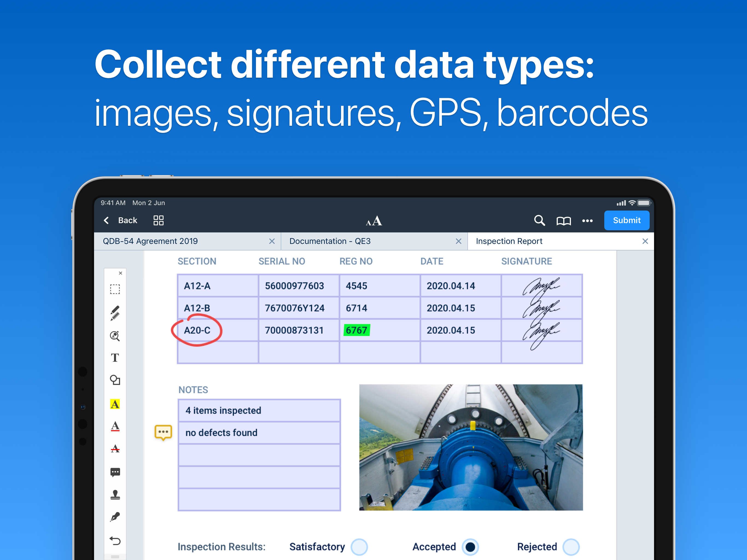Select the signature pen tool
The image size is (747, 560).
click(115, 517)
